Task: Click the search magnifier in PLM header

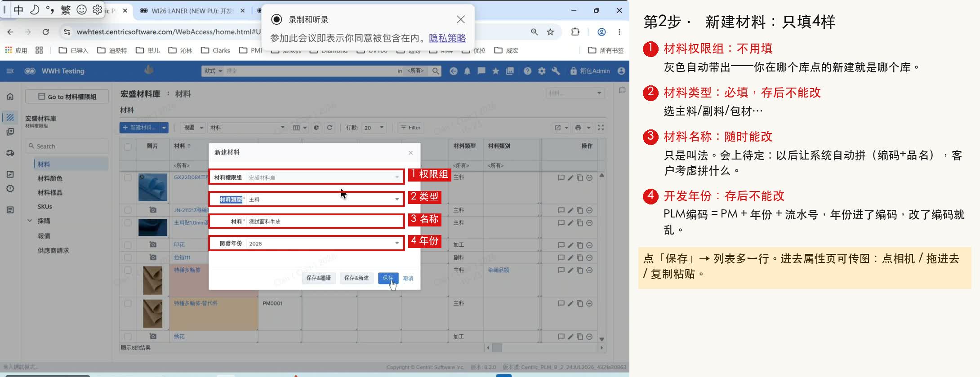Action: click(435, 71)
